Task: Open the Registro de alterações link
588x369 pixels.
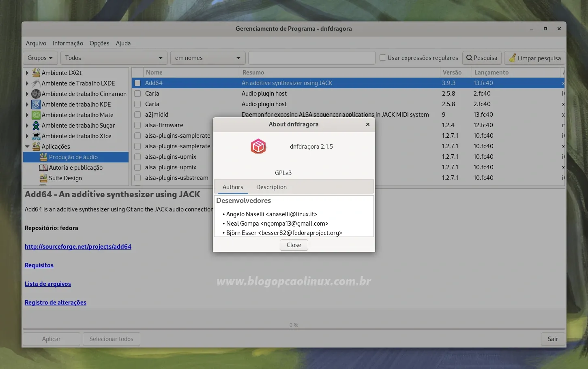Action: 56,303
